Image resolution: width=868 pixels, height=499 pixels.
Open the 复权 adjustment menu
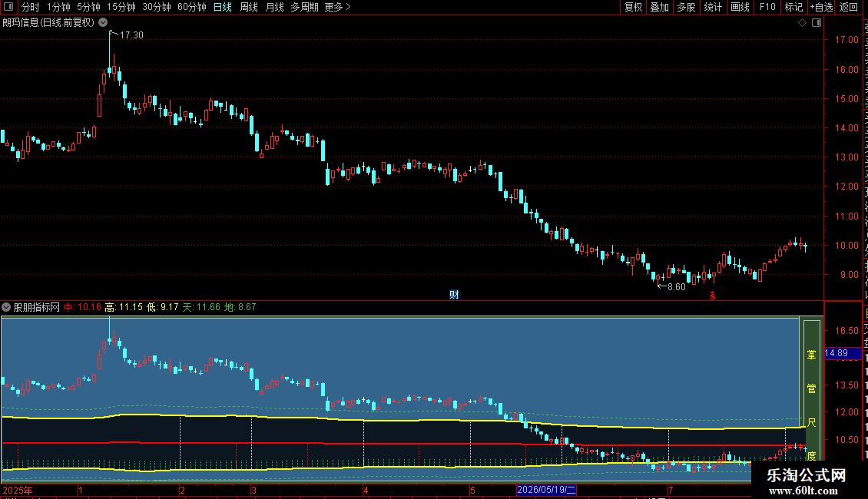(633, 7)
